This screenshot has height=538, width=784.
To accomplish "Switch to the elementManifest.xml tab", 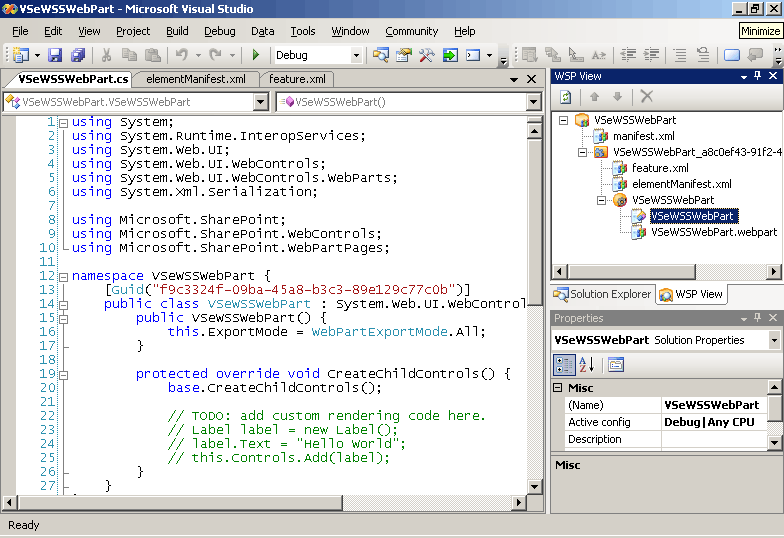I will pyautogui.click(x=196, y=79).
